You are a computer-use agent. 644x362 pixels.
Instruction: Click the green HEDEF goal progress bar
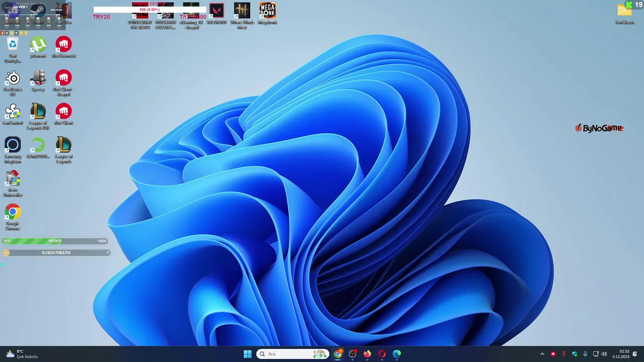tap(55, 241)
